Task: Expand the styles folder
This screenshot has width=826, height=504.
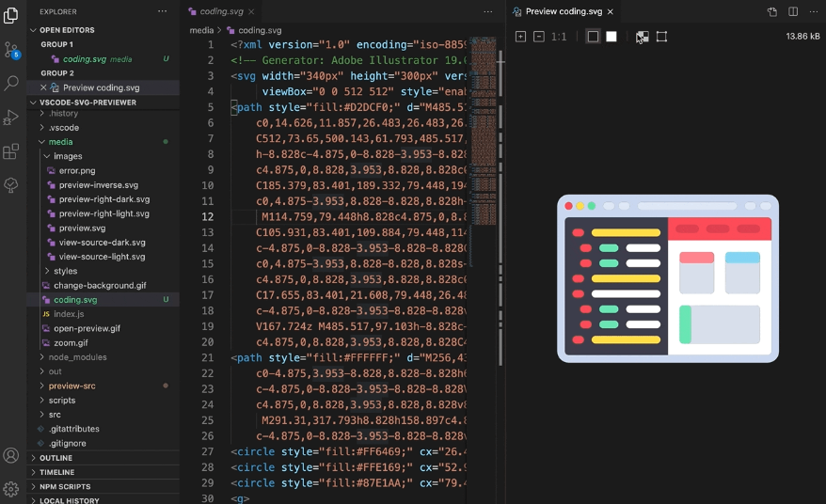Action: click(x=103, y=271)
